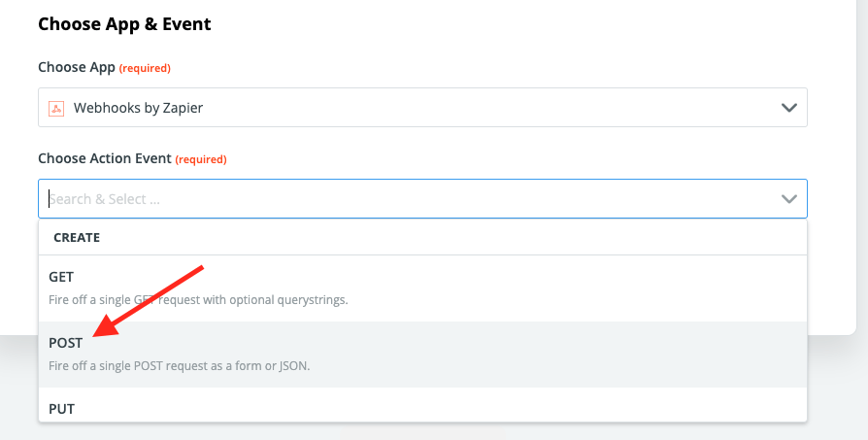868x440 pixels.
Task: Select the GET action event
Action: (x=422, y=288)
